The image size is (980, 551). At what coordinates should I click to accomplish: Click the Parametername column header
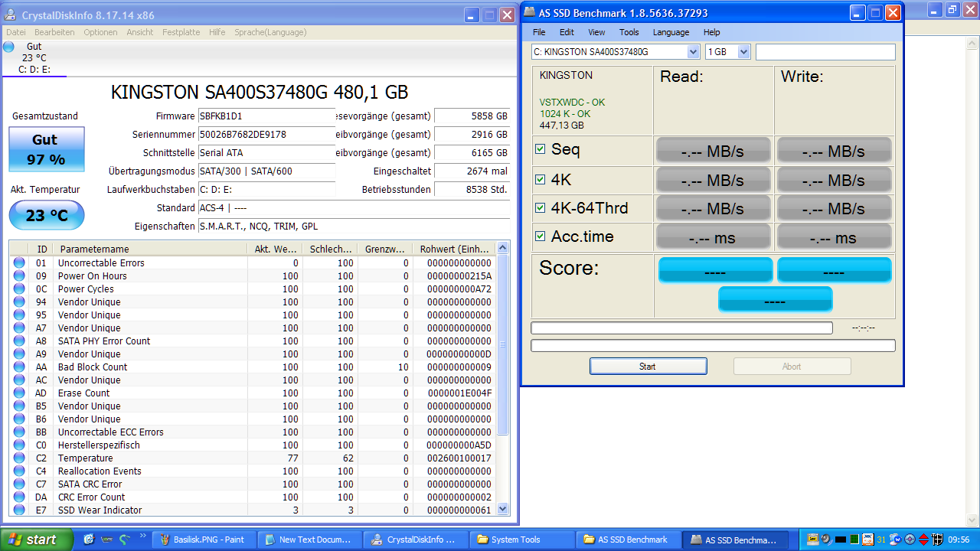[152, 249]
